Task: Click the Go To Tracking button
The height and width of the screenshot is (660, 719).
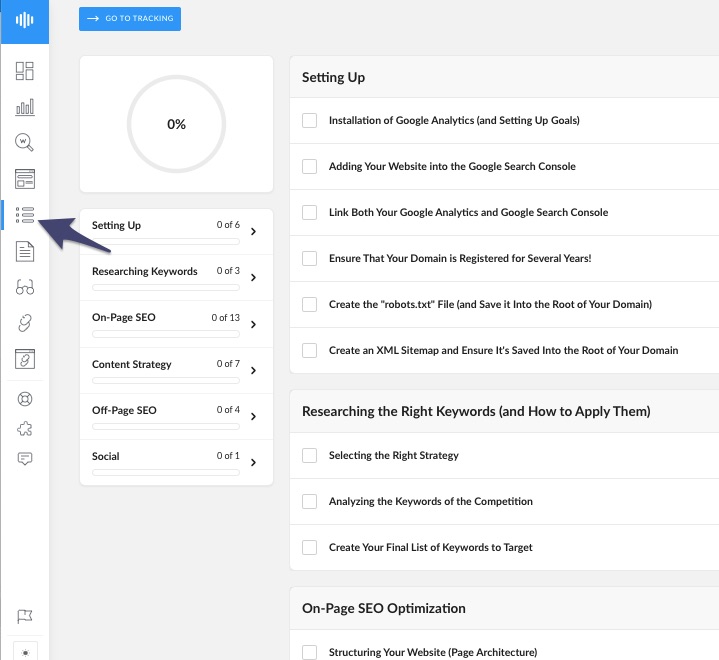Action: click(x=130, y=19)
